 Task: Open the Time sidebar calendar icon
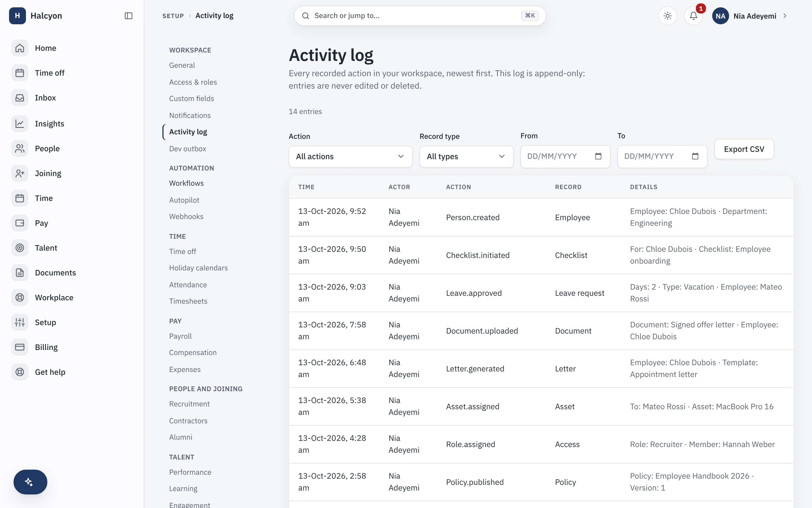pos(20,198)
